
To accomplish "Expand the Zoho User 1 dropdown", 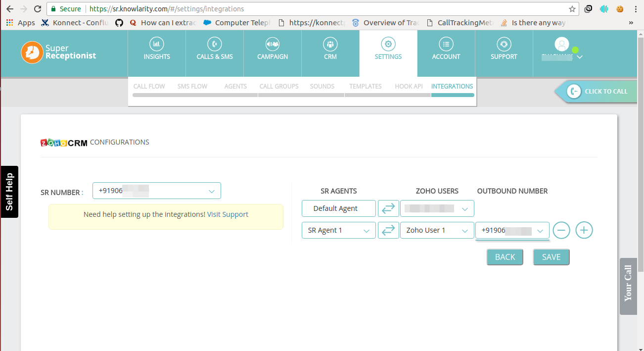I will click(437, 230).
